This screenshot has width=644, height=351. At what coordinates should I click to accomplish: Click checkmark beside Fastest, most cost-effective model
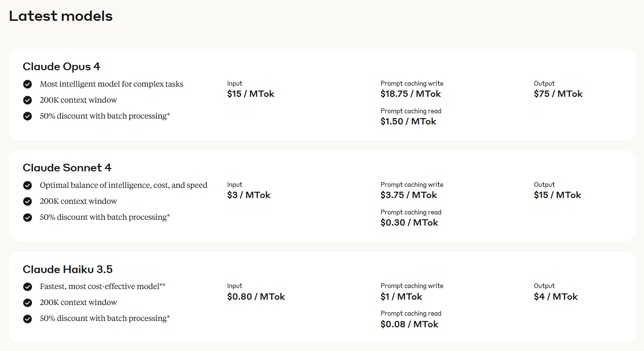pyautogui.click(x=28, y=287)
